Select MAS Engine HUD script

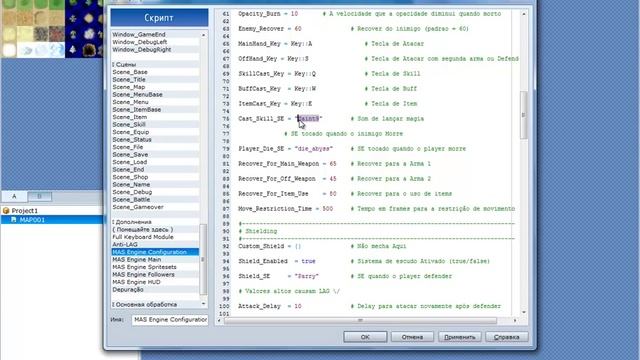click(156, 282)
